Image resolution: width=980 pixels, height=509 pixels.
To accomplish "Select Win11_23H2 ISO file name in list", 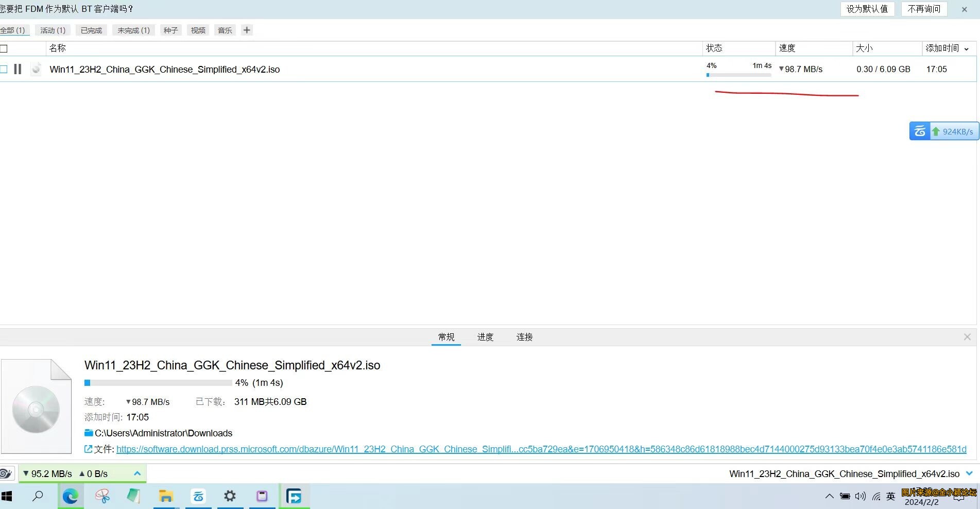I will coord(165,70).
